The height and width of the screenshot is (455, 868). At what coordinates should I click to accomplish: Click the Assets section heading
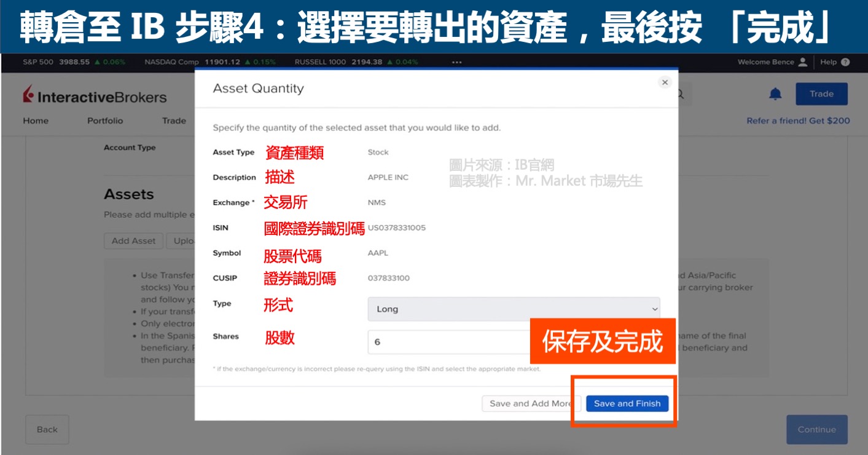129,194
